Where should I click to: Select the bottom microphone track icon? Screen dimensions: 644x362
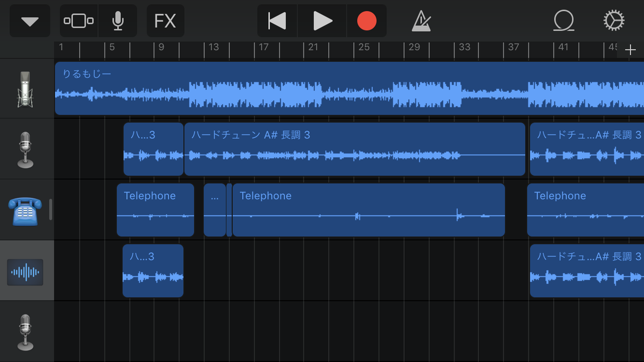[25, 332]
